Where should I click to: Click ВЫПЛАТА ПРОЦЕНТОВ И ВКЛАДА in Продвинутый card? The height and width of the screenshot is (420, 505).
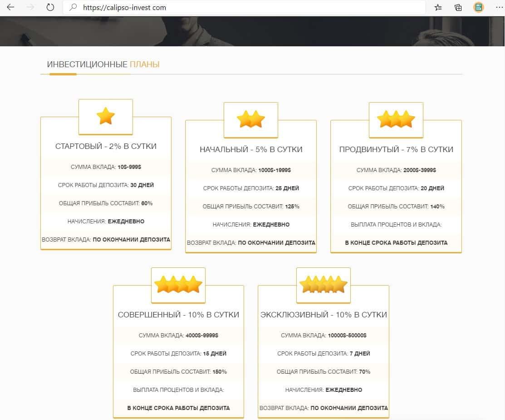pyautogui.click(x=396, y=225)
